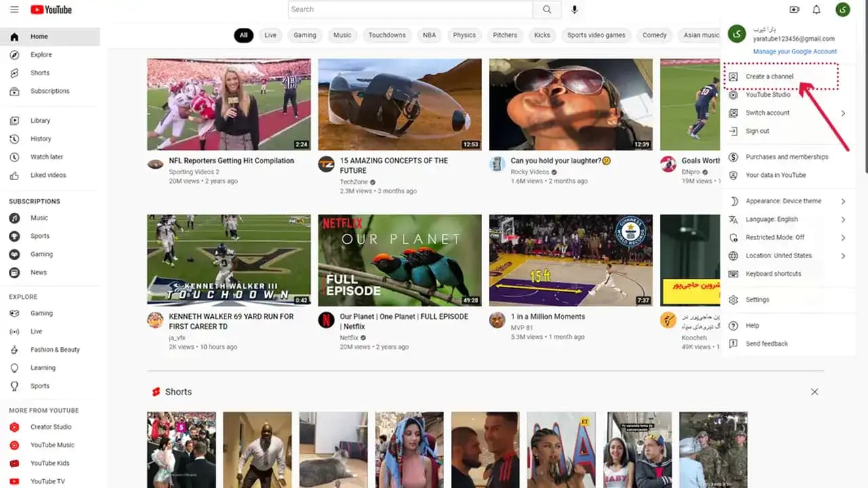Viewport: 868px width, 488px height.
Task: Open the Settings gear in account menu
Action: pyautogui.click(x=733, y=300)
